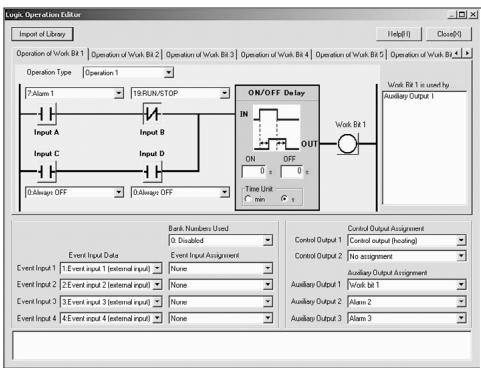
Task: Toggle the Input B normally-closed contact symbol
Action: (152, 114)
